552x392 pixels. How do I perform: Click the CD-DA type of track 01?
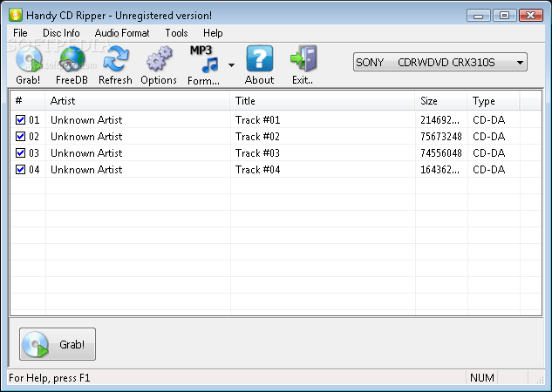coord(489,120)
